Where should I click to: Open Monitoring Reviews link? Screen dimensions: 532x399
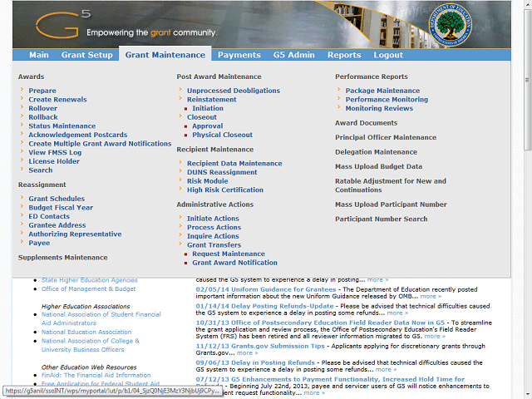[379, 108]
